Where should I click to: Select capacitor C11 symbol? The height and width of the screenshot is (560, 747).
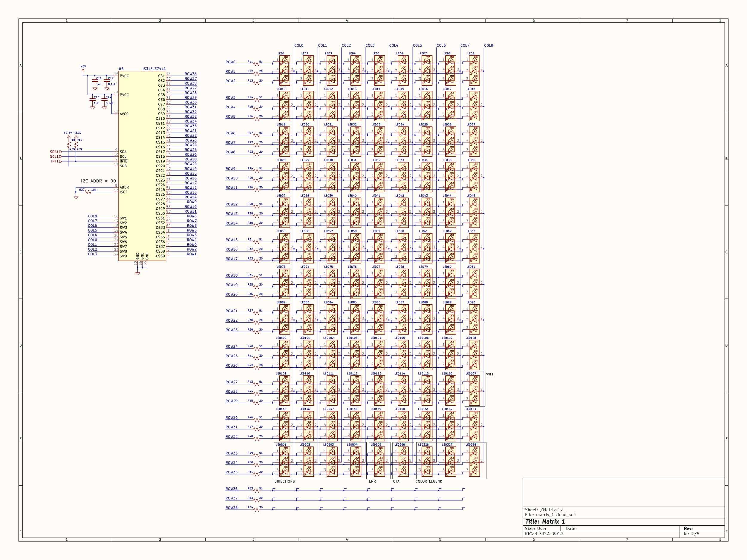95,81
